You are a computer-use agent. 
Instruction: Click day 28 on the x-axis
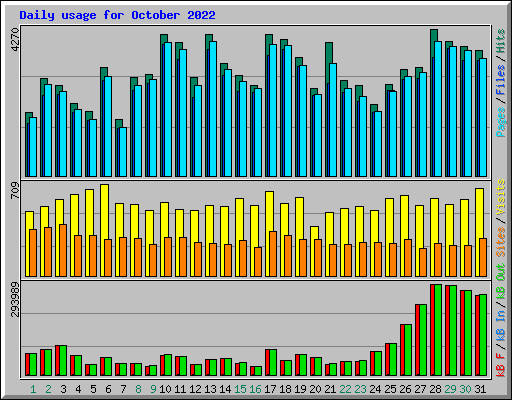click(435, 389)
